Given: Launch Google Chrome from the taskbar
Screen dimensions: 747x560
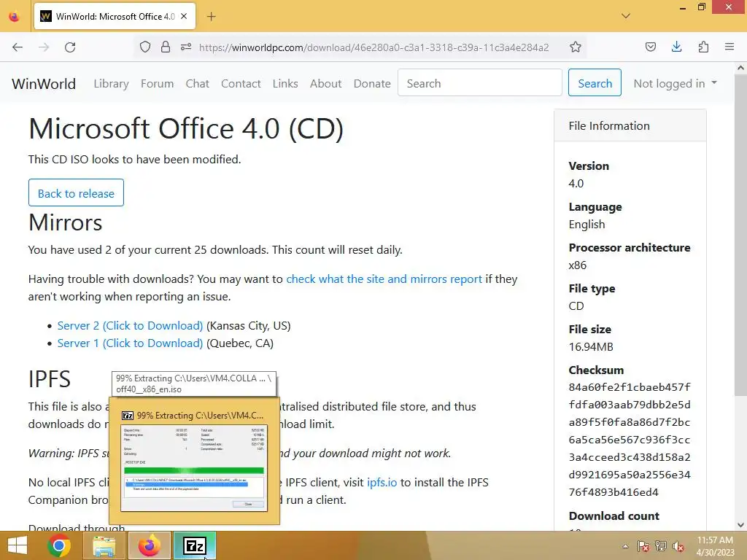Looking at the screenshot, I should pos(59,545).
